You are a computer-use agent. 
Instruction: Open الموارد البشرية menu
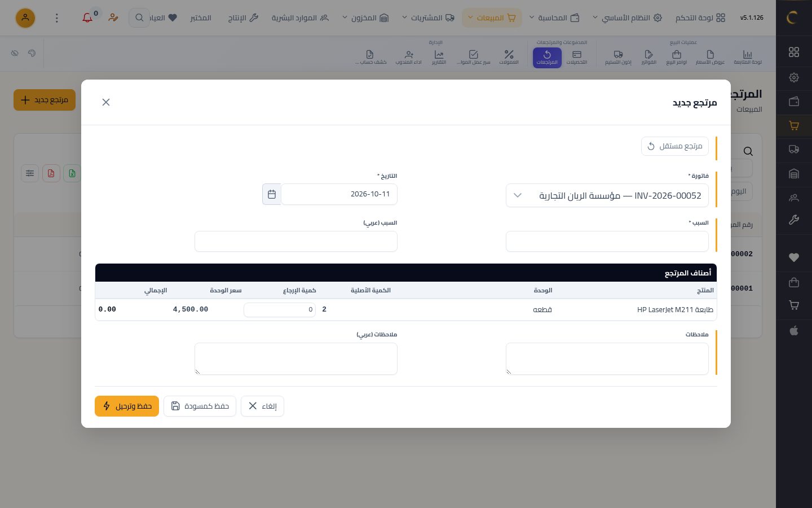(x=300, y=17)
